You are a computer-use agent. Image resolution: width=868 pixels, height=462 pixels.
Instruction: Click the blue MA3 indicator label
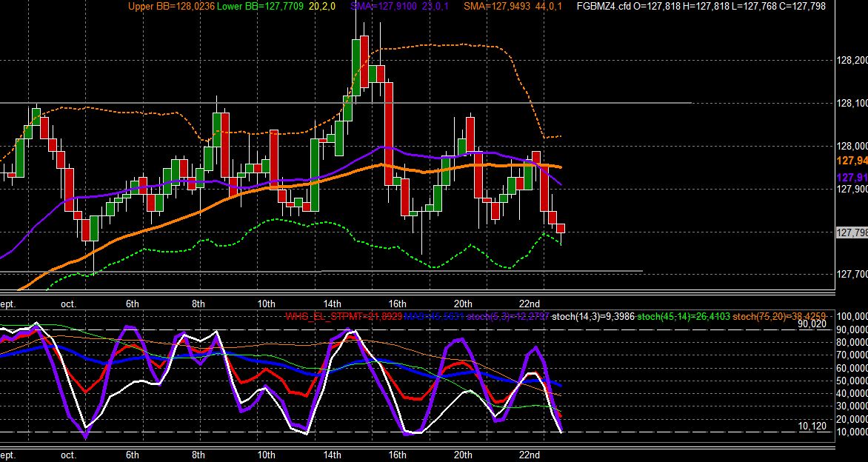(x=433, y=317)
